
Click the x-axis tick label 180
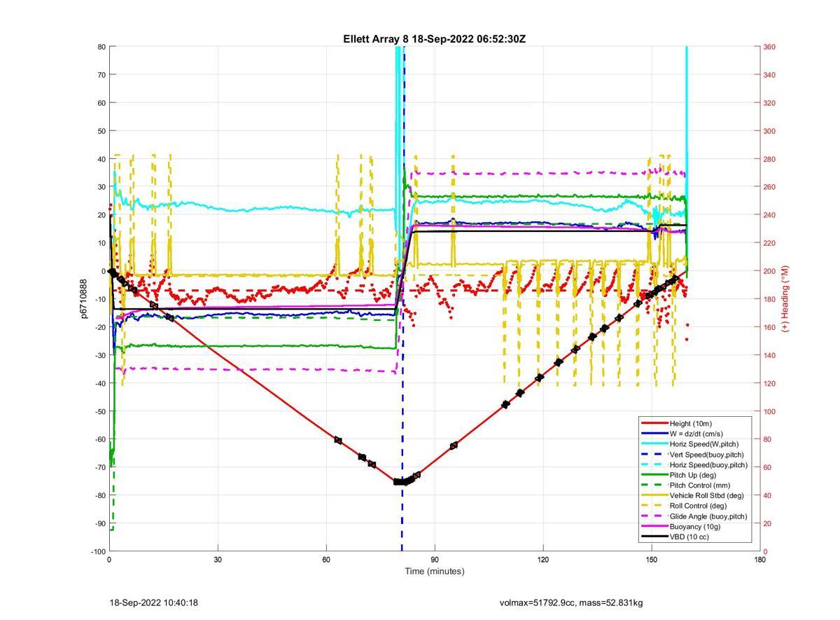(x=759, y=560)
